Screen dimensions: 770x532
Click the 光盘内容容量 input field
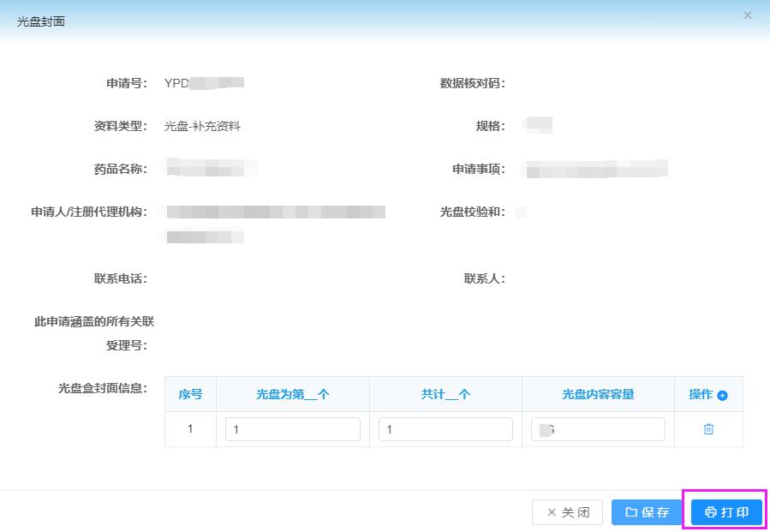(x=597, y=428)
